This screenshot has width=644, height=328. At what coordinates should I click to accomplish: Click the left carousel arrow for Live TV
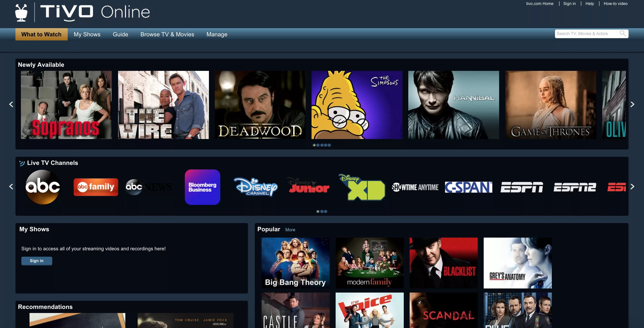pyautogui.click(x=10, y=186)
